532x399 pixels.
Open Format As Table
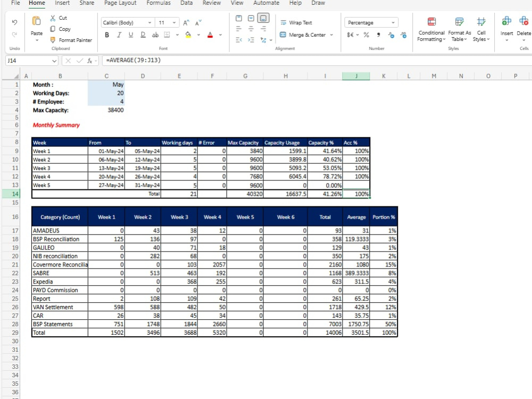pos(460,29)
